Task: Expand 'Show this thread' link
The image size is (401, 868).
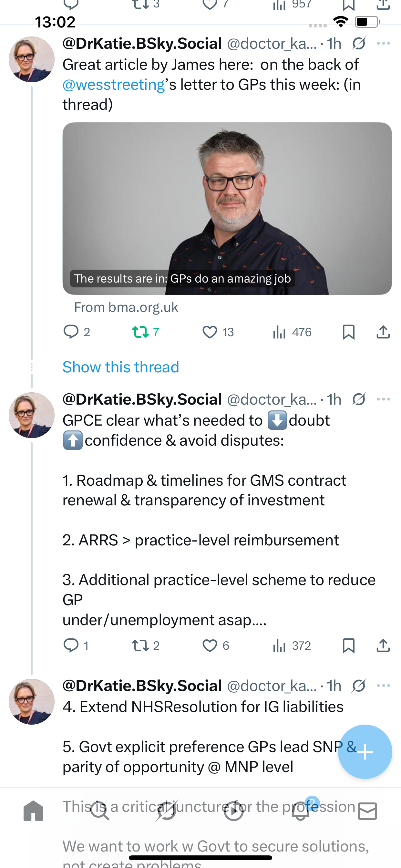Action: click(121, 367)
